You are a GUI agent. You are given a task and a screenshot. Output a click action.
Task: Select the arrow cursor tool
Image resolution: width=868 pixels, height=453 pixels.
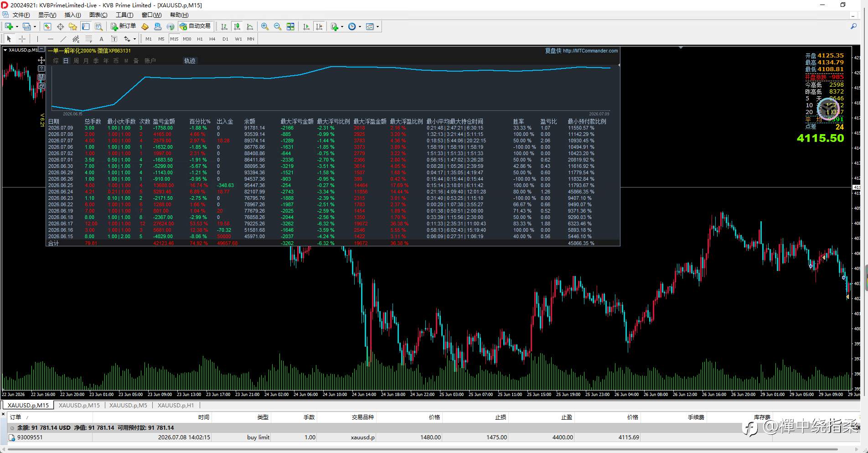point(9,39)
